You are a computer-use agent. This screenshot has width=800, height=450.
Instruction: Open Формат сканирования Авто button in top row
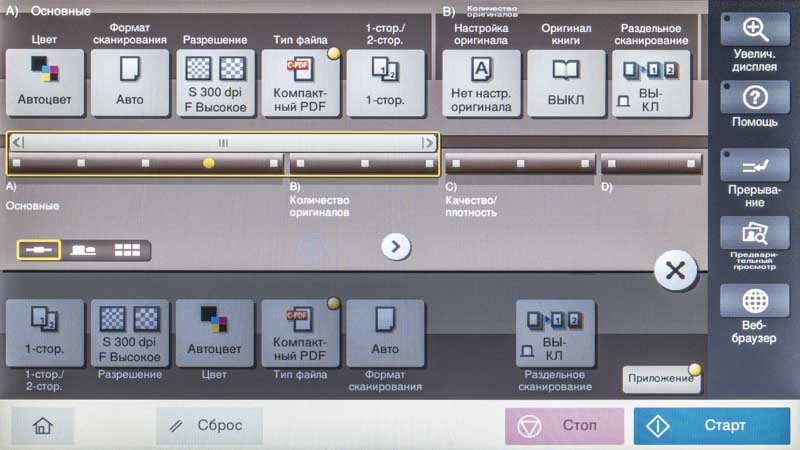tap(130, 83)
